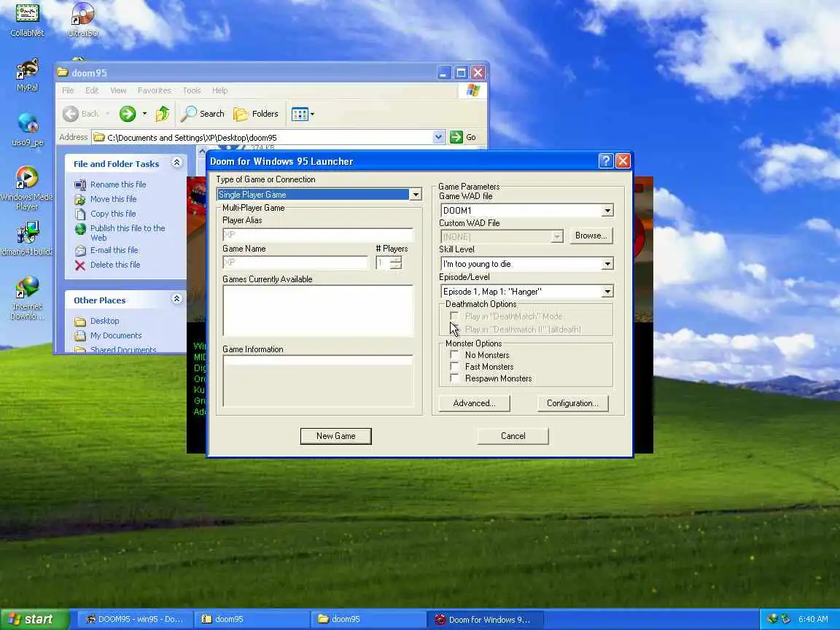The height and width of the screenshot is (630, 840).
Task: Launch Windows Media Player desktop shortcut
Action: point(27,187)
